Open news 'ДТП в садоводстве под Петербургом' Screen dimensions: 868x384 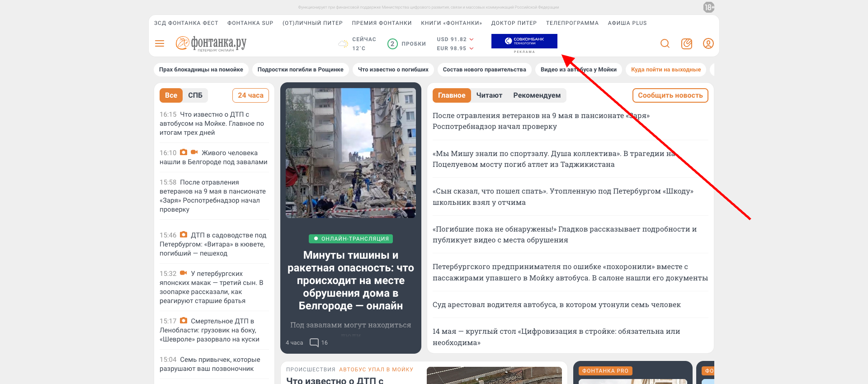(x=213, y=244)
